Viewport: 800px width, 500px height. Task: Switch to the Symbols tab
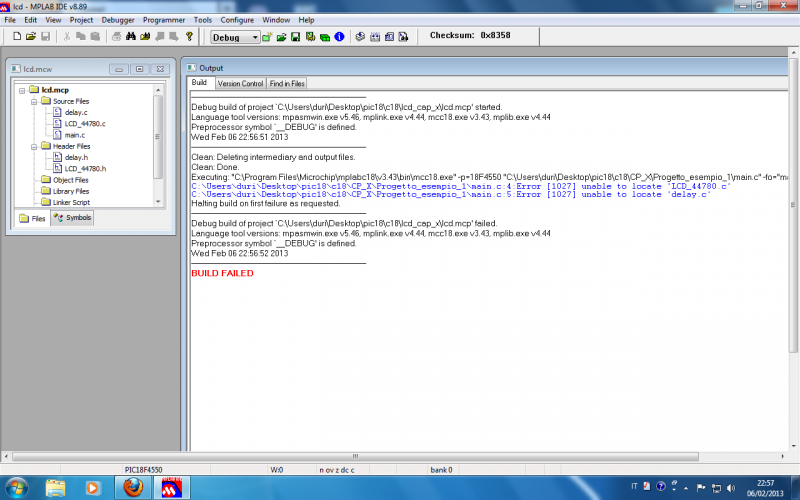point(72,218)
